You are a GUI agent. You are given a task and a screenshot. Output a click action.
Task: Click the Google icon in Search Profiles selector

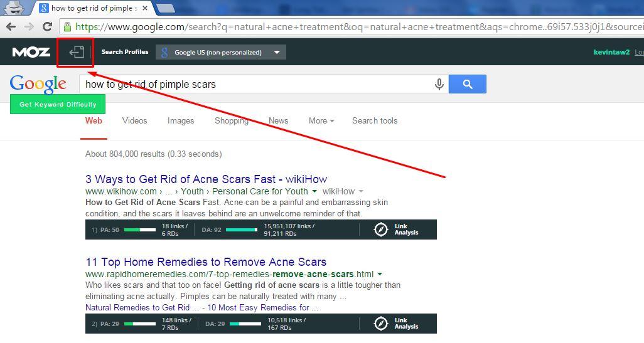(164, 52)
